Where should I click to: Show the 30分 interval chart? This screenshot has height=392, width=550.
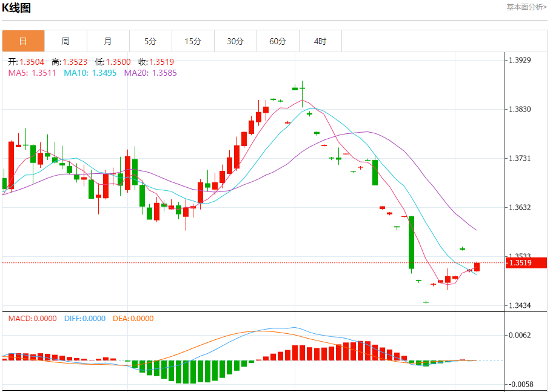click(235, 41)
